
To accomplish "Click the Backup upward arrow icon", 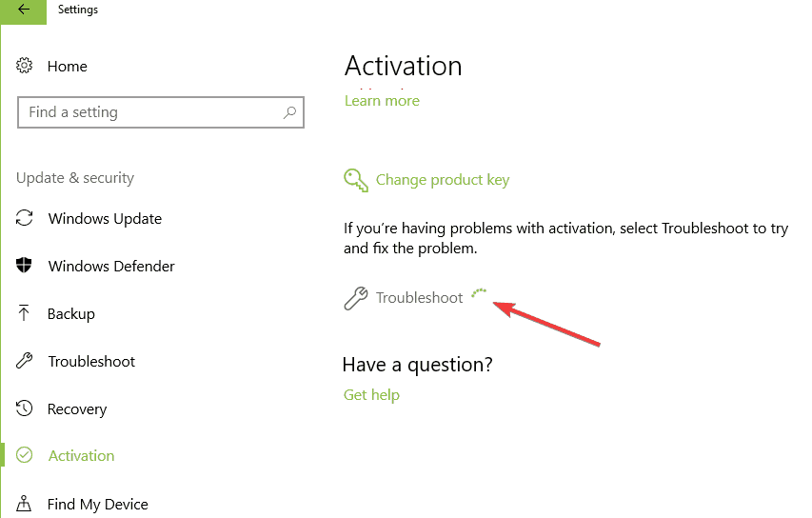I will [24, 313].
